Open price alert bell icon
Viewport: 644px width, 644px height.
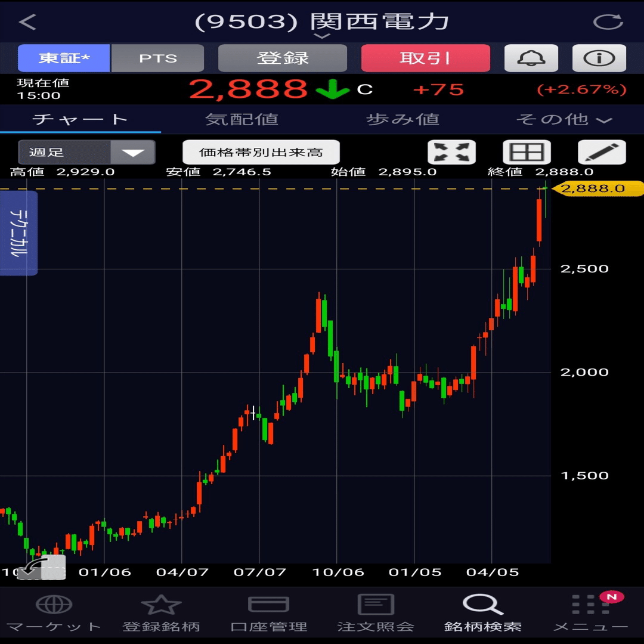[531, 58]
